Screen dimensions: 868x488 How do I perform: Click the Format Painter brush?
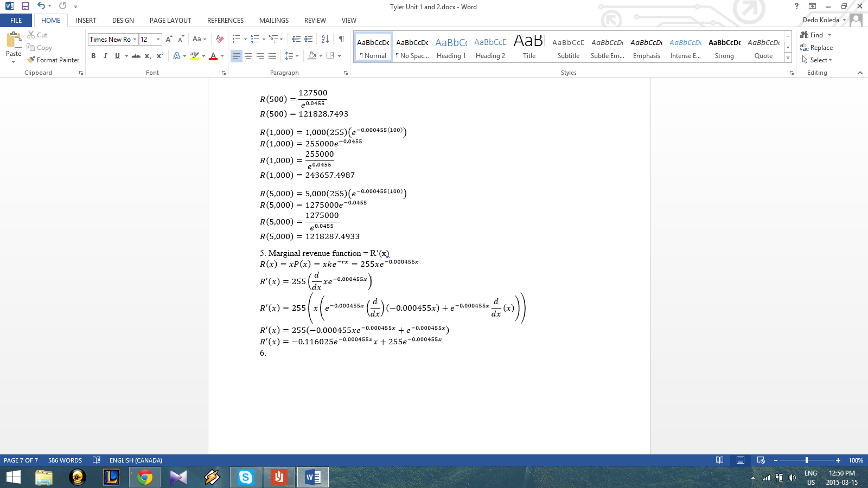(x=53, y=60)
